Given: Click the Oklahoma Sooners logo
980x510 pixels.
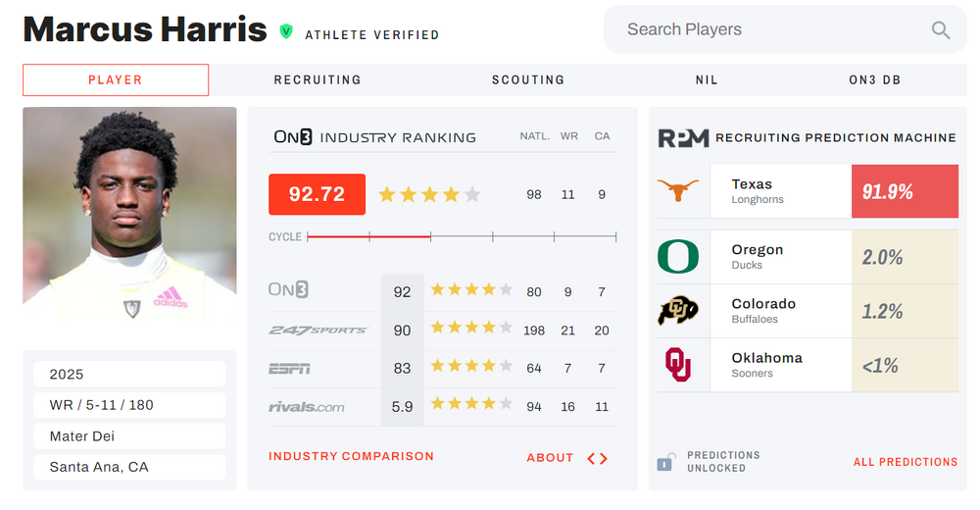Looking at the screenshot, I should [678, 365].
